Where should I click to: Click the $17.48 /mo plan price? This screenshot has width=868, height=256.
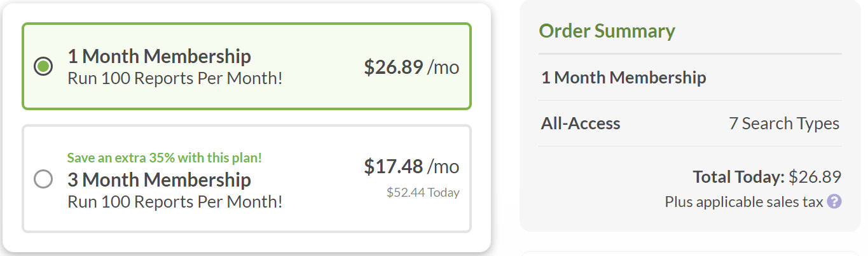click(x=411, y=166)
